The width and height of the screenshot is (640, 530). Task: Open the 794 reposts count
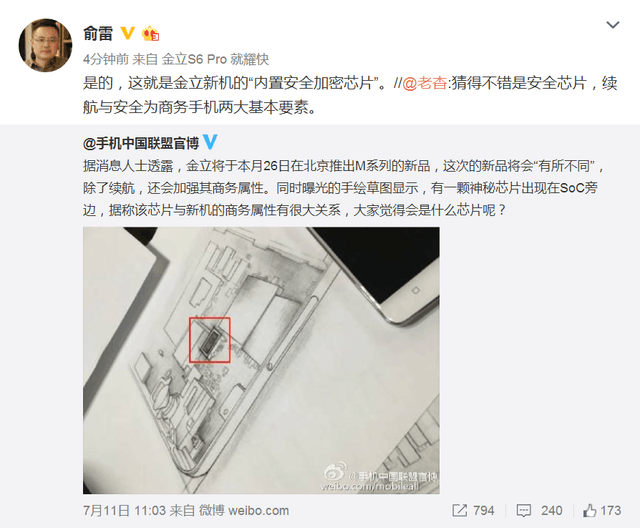click(x=484, y=510)
